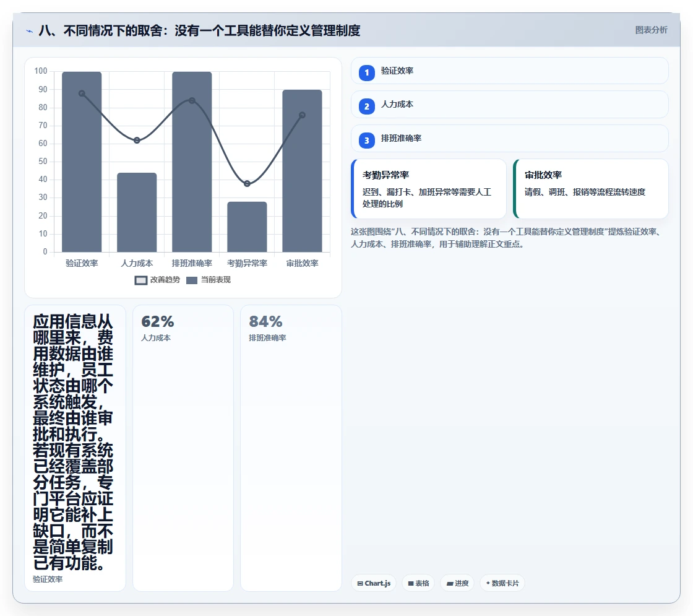The height and width of the screenshot is (616, 693).
Task: Click the 考勤异常率 bar in chart
Action: click(x=247, y=227)
